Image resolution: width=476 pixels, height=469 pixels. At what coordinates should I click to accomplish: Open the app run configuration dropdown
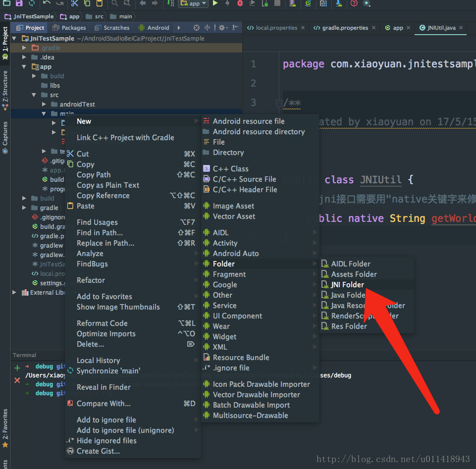(193, 3)
